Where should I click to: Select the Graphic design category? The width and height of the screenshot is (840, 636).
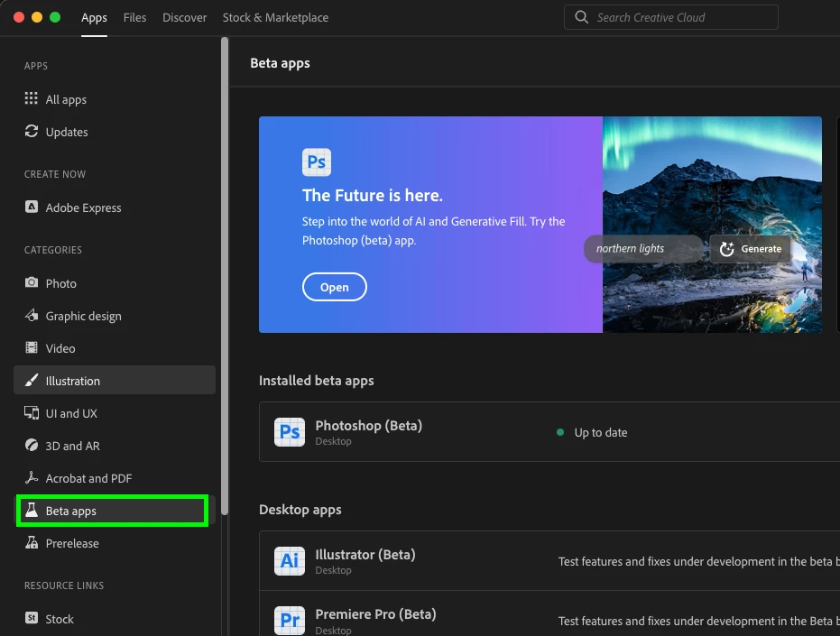(114, 316)
